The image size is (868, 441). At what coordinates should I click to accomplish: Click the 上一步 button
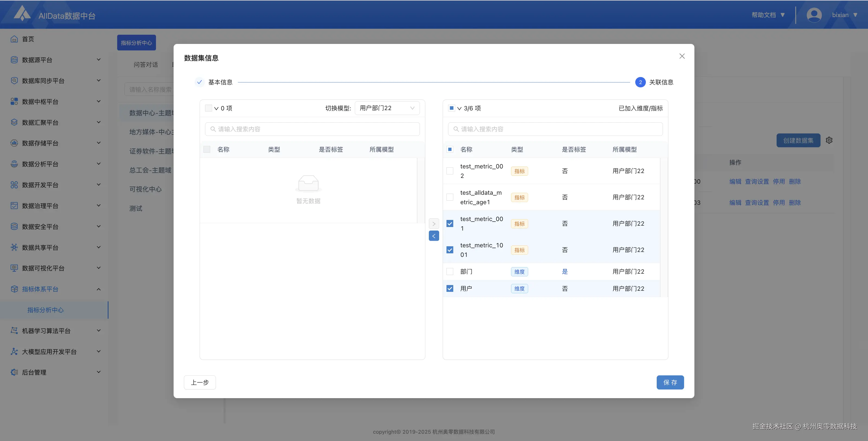(200, 382)
